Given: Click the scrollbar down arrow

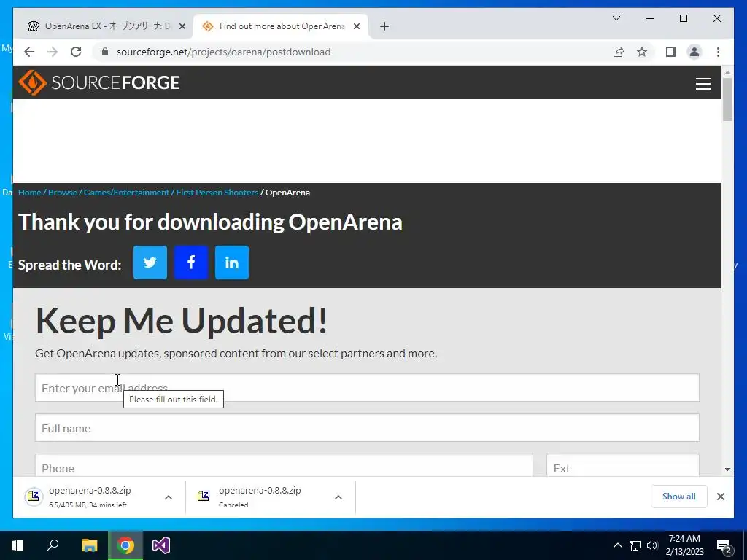Looking at the screenshot, I should [x=727, y=470].
